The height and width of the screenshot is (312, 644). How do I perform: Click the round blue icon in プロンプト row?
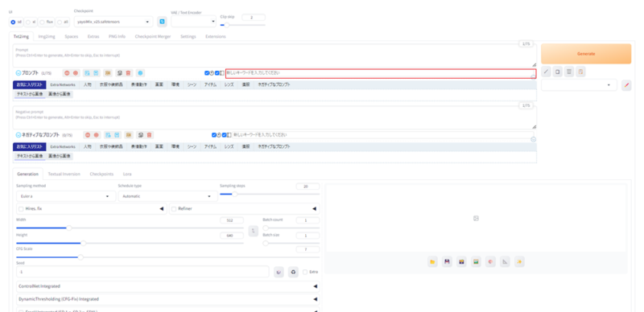(x=140, y=73)
